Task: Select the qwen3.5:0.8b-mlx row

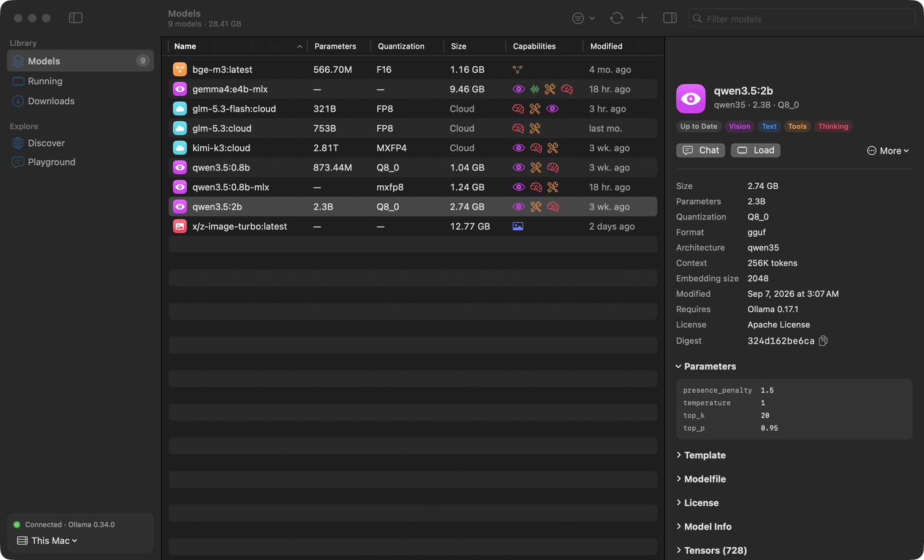Action: 413,187
